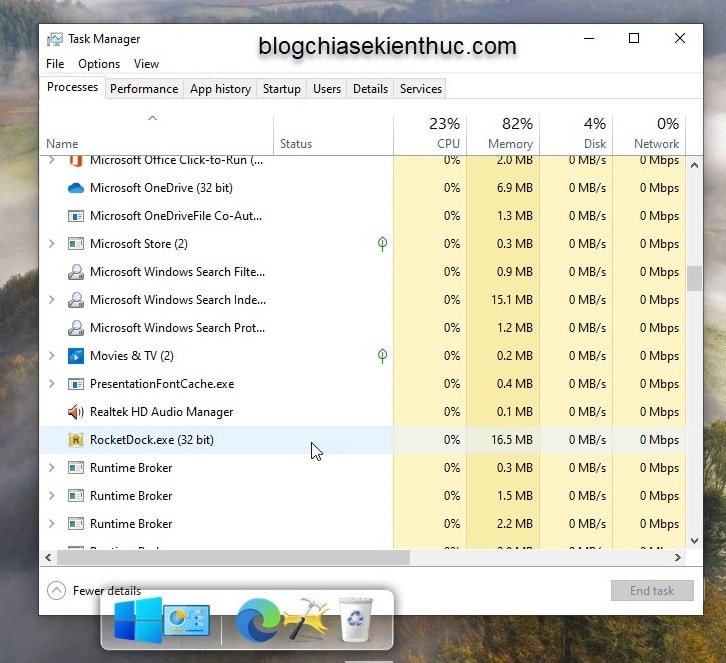Click the vertical scrollbar thumb

694,278
